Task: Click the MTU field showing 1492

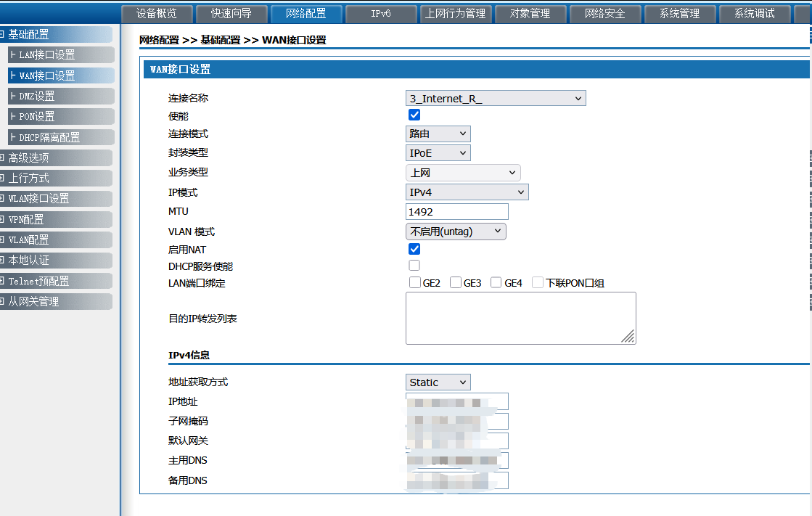Action: click(456, 212)
